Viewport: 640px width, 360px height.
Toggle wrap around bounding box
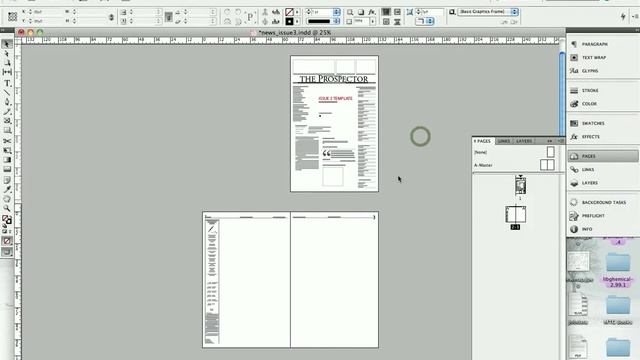[x=397, y=12]
